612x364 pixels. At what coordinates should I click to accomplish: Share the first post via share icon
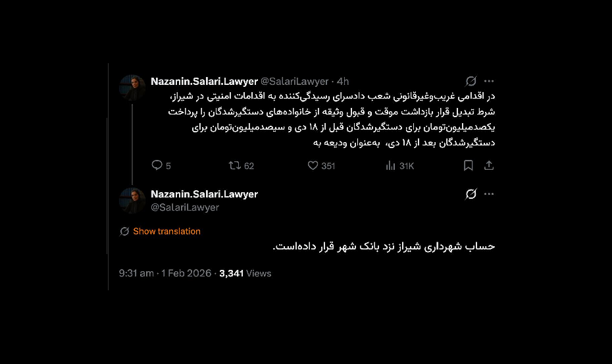[489, 166]
